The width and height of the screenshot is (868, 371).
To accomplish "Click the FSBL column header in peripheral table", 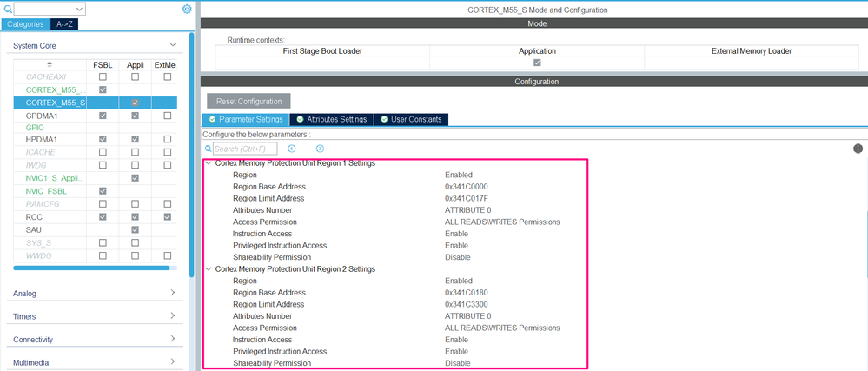I will (103, 65).
